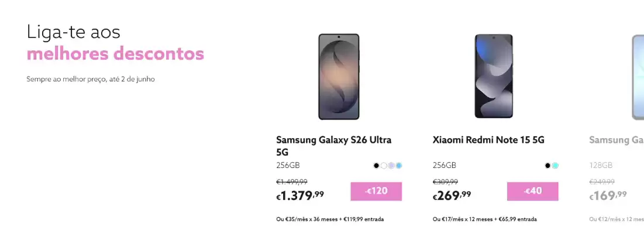Select black color for Redmi Note 15
The width and height of the screenshot is (644, 234).
click(548, 166)
